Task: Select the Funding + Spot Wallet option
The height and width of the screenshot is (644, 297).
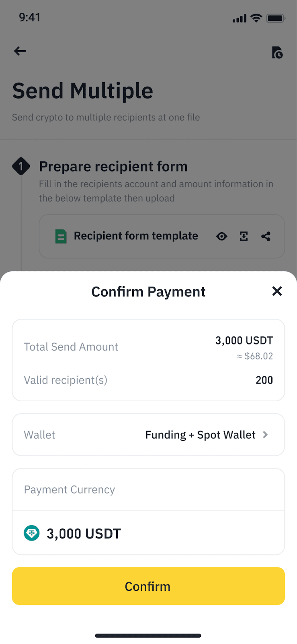Action: coord(200,435)
